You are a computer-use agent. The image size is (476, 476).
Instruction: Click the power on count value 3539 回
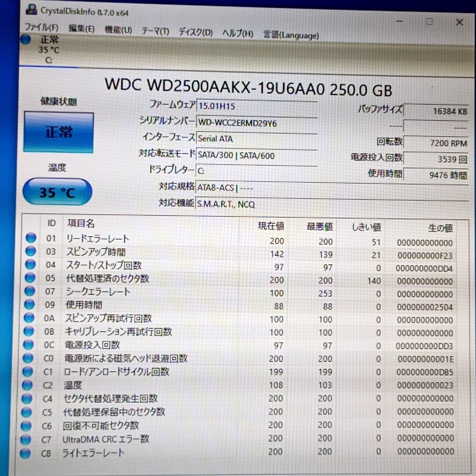pos(435,159)
